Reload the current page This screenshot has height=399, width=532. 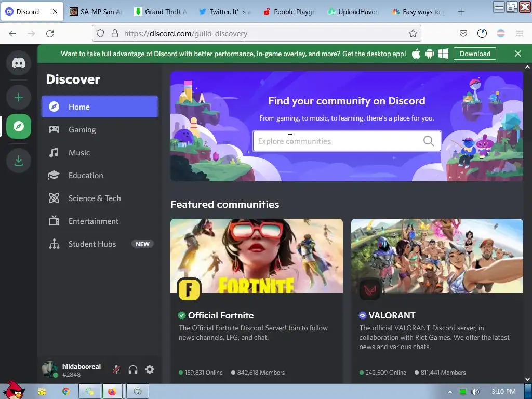coord(50,34)
